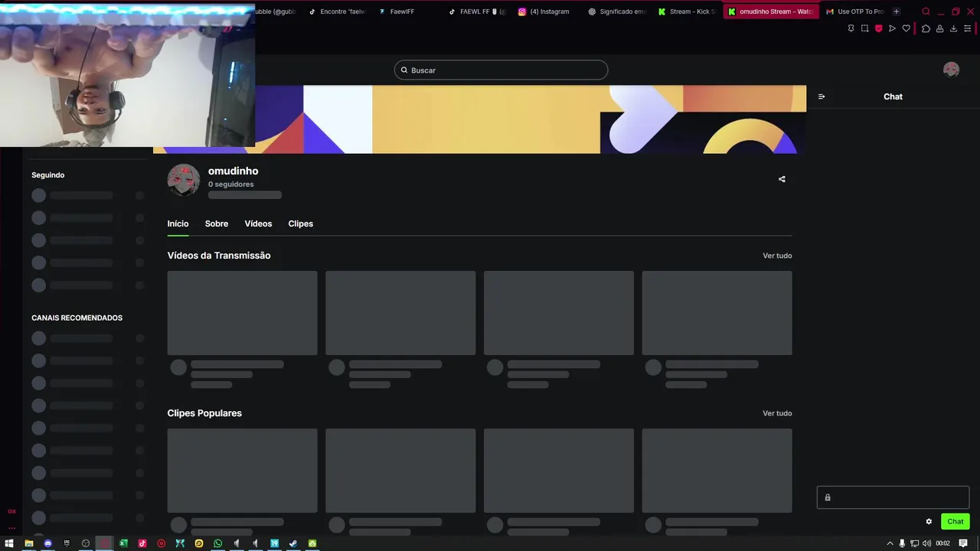Open chat settings gear icon

[x=929, y=522]
